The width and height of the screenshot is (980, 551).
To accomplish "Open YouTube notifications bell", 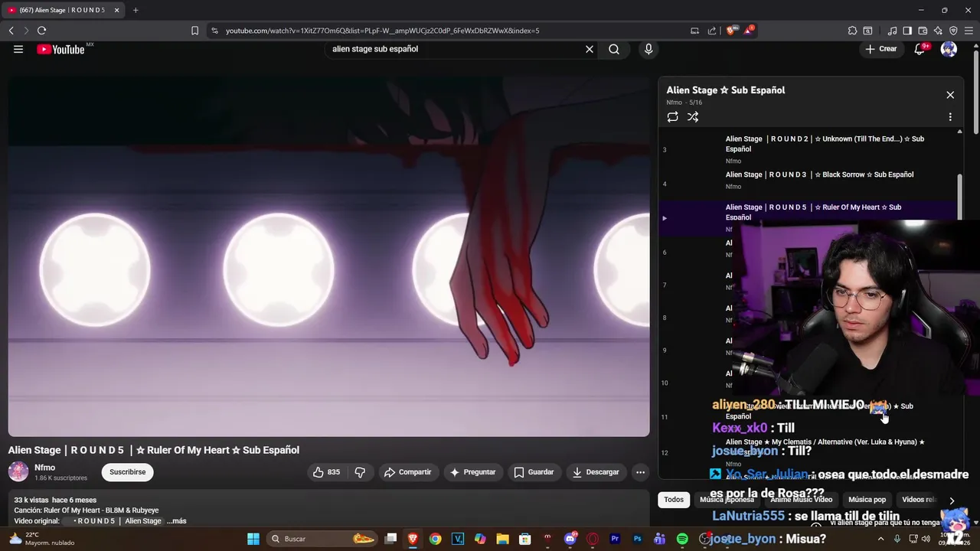I will pos(920,49).
